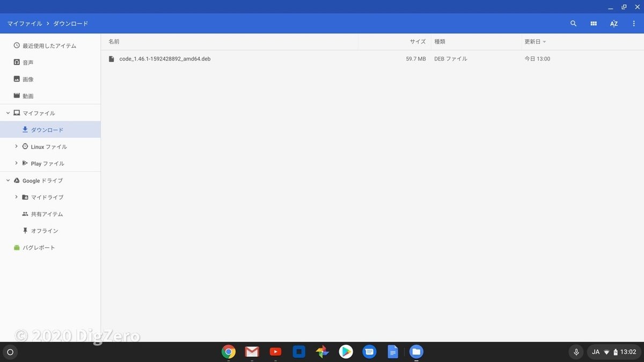Click the microphone icon in the shelf
Viewport: 644px width, 362px height.
576,352
